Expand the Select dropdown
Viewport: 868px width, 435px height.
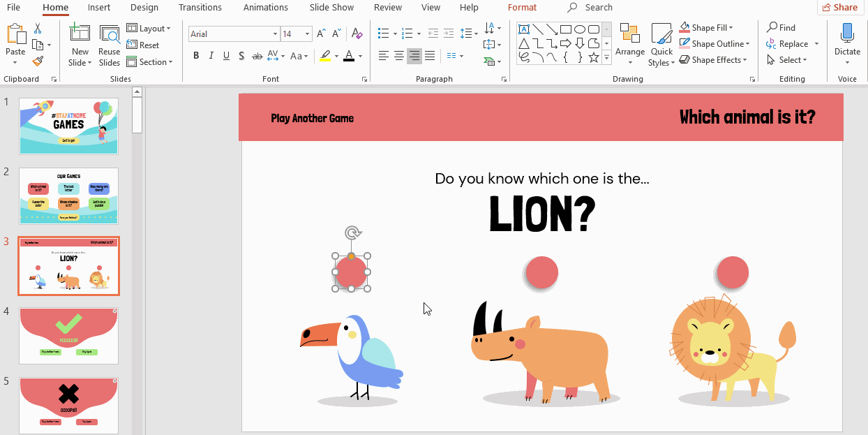click(787, 60)
